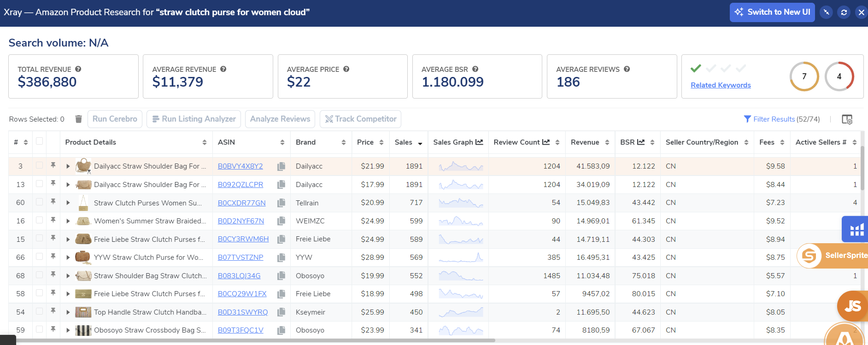This screenshot has height=345, width=868.
Task: Click the Analyze Reviews button
Action: (280, 119)
